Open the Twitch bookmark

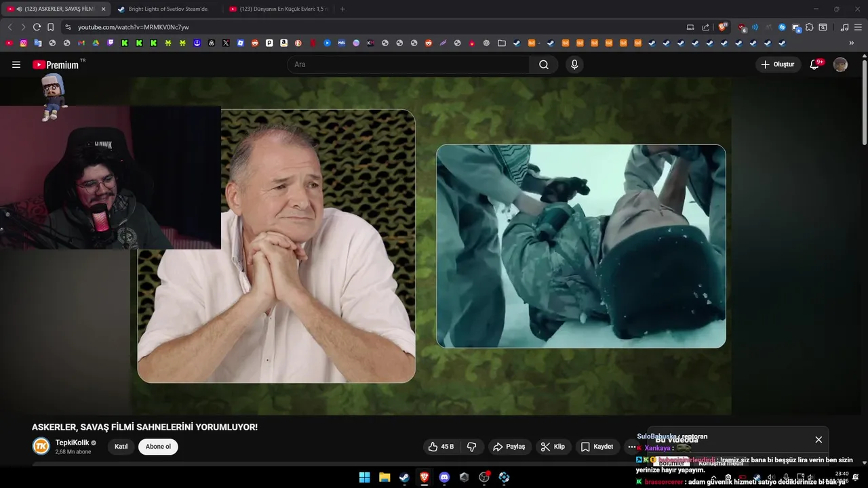point(110,43)
